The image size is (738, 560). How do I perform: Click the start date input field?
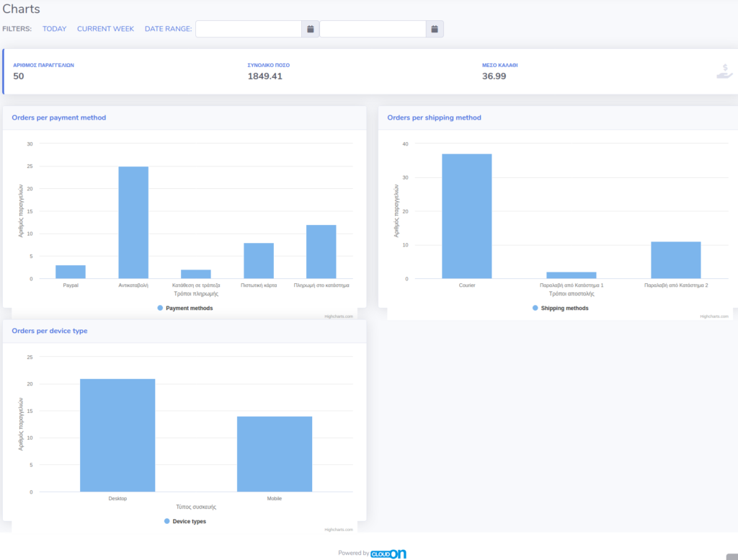point(249,29)
